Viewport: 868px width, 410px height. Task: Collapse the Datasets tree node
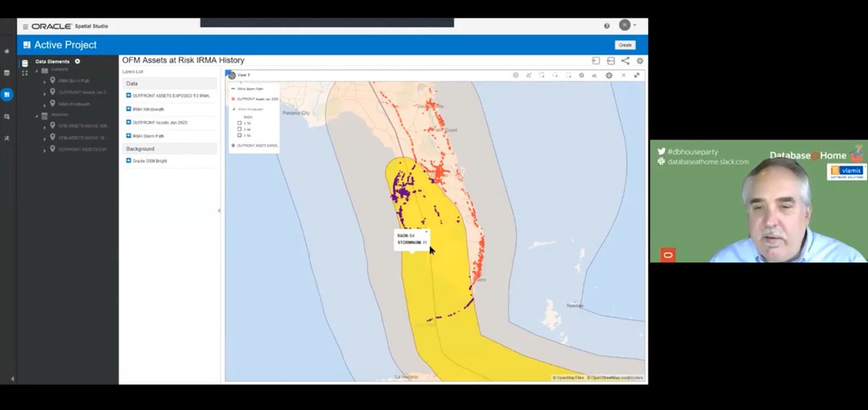(36, 70)
